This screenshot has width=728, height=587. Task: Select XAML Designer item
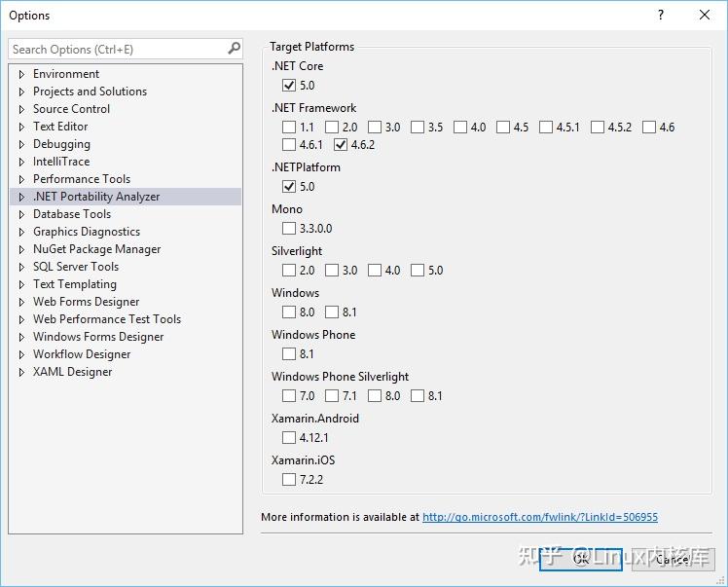(x=72, y=372)
